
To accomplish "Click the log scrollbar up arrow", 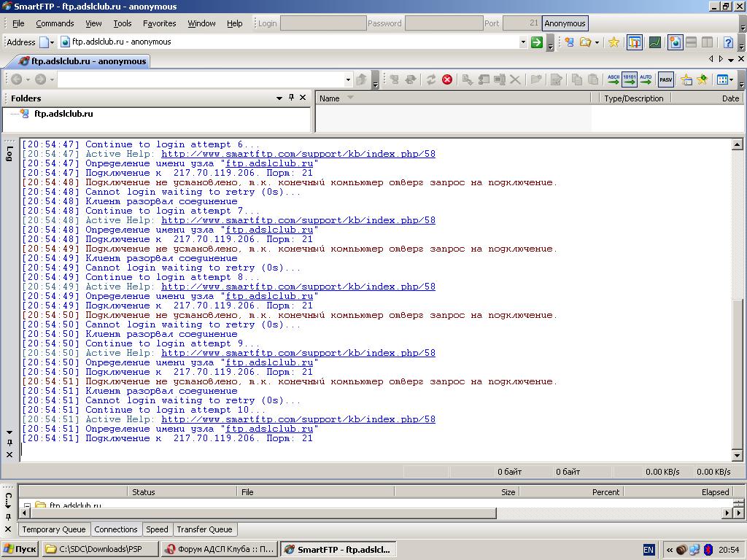I will click(737, 144).
